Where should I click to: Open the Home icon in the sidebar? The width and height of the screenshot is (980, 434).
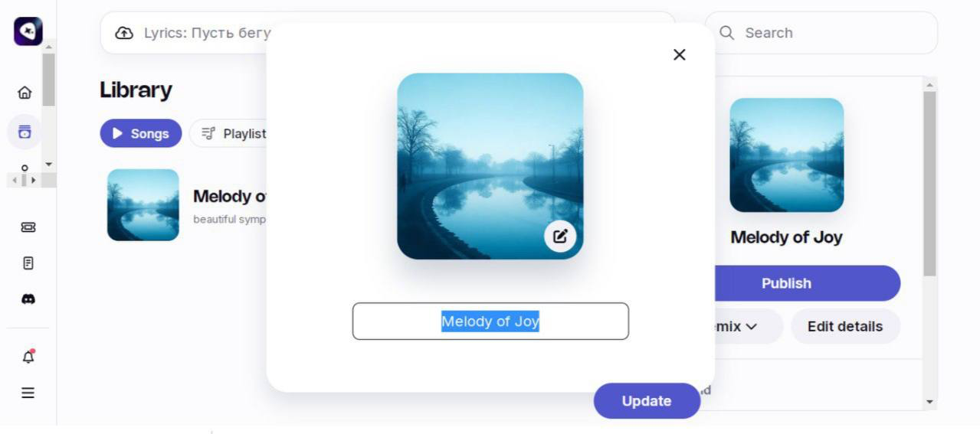(x=25, y=93)
